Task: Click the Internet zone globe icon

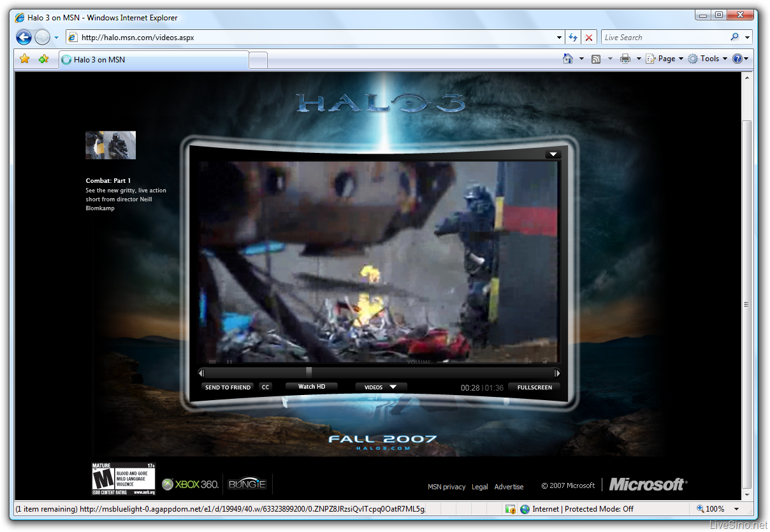Action: (525, 509)
